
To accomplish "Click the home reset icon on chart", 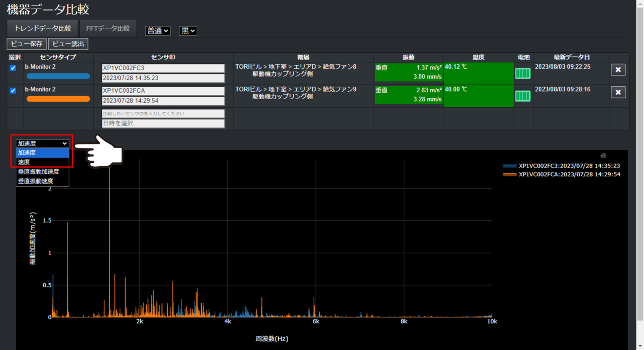I will [x=603, y=156].
